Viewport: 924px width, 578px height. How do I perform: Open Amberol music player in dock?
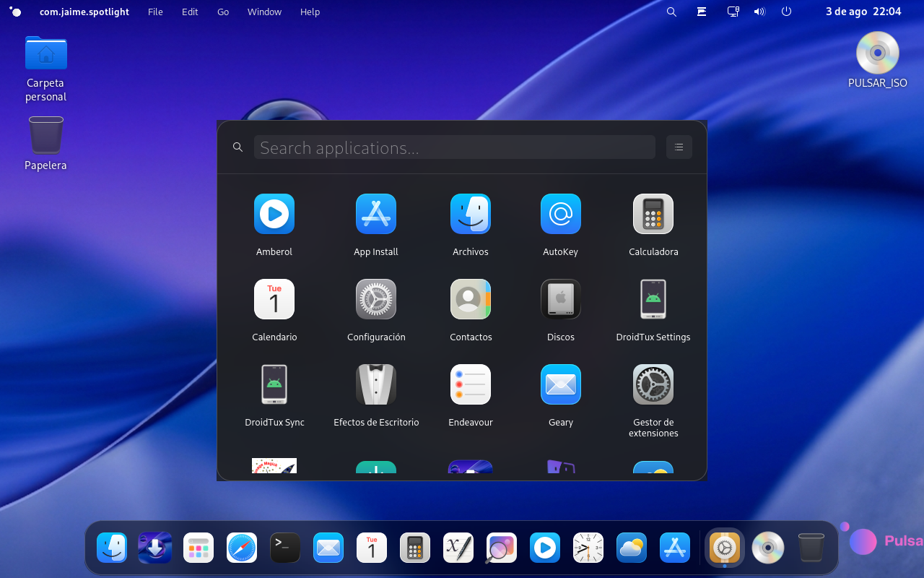click(545, 548)
